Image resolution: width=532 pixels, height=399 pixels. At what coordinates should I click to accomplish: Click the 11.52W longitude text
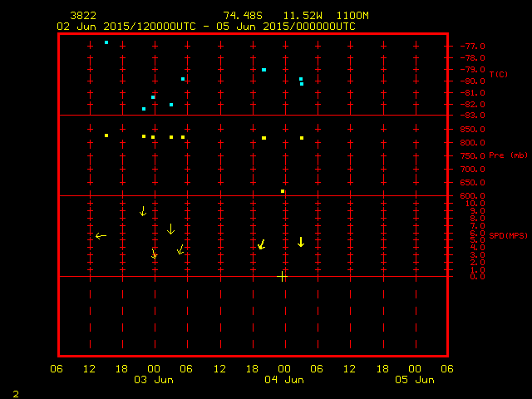300,16
